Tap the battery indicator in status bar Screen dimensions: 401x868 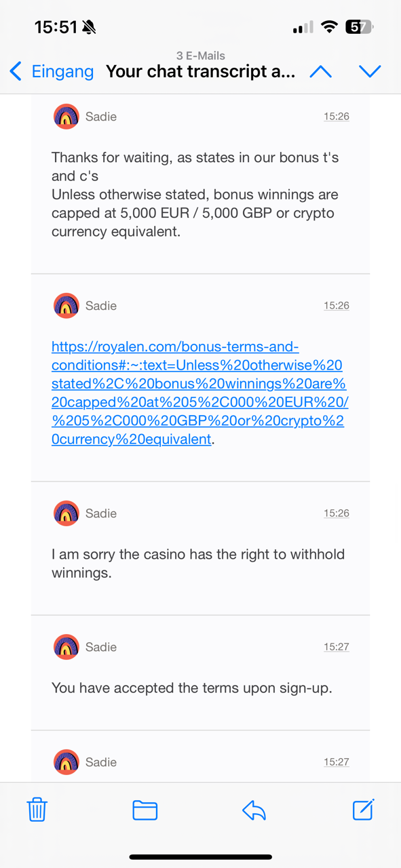pyautogui.click(x=360, y=27)
